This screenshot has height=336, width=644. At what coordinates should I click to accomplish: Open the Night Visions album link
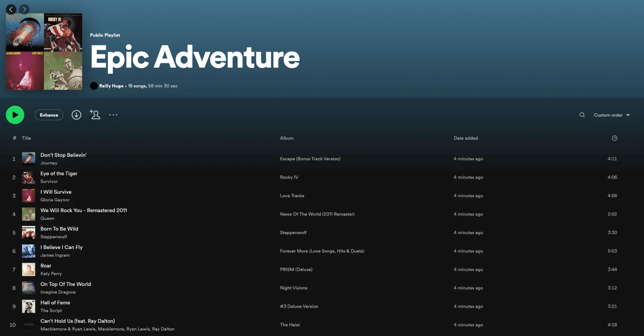[x=293, y=288]
